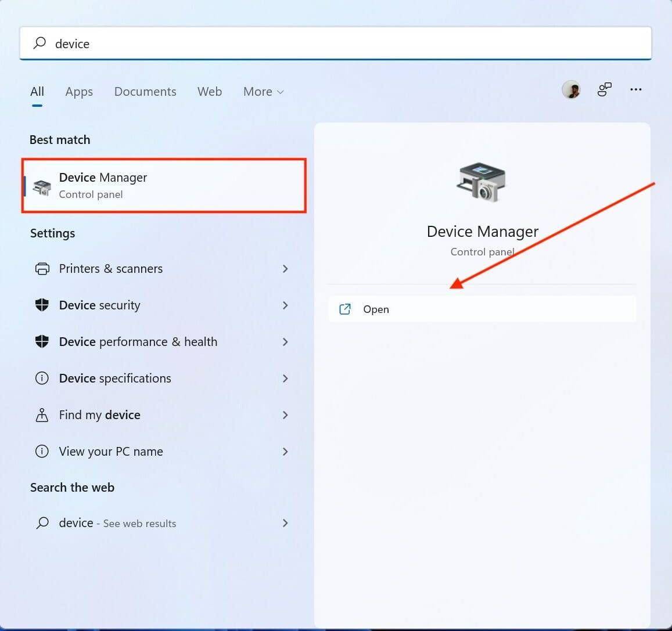Screen dimensions: 672x631
Task: Switch to the Apps tab
Action: tap(79, 91)
